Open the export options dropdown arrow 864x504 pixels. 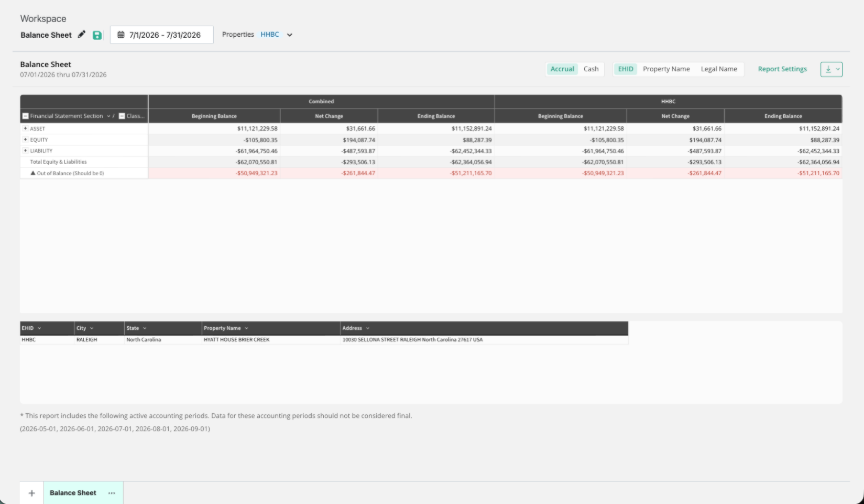(x=838, y=69)
